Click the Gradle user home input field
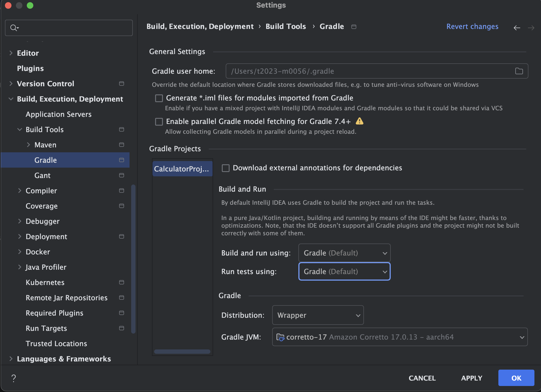The height and width of the screenshot is (392, 541). 369,71
